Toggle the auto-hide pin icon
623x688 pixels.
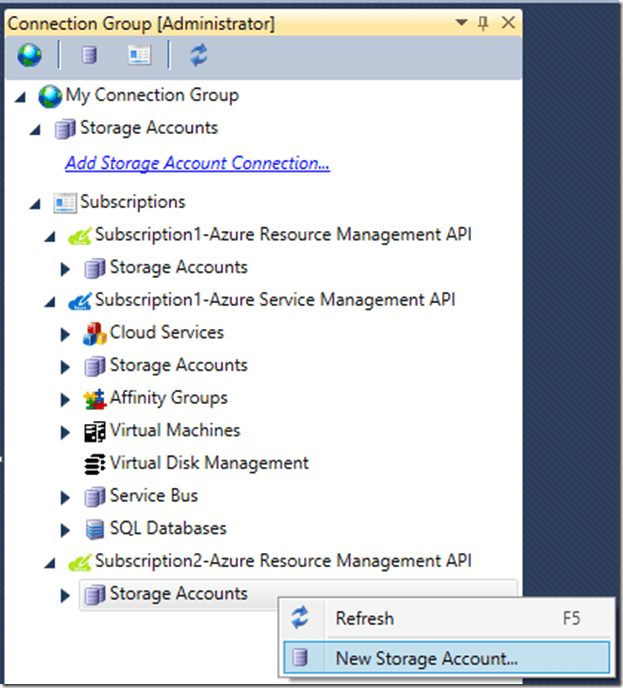(483, 23)
